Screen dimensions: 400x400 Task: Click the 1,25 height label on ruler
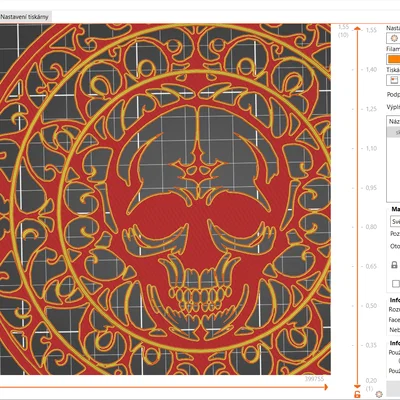pyautogui.click(x=371, y=109)
